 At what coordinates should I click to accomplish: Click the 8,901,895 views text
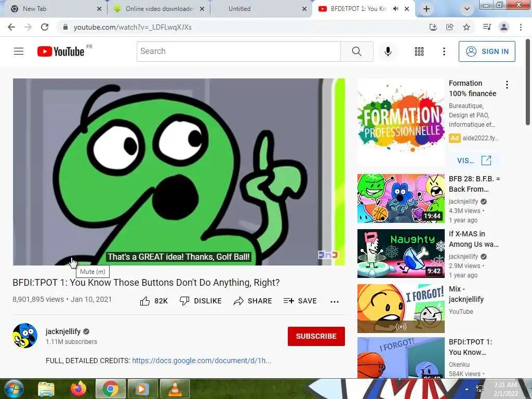click(x=38, y=299)
